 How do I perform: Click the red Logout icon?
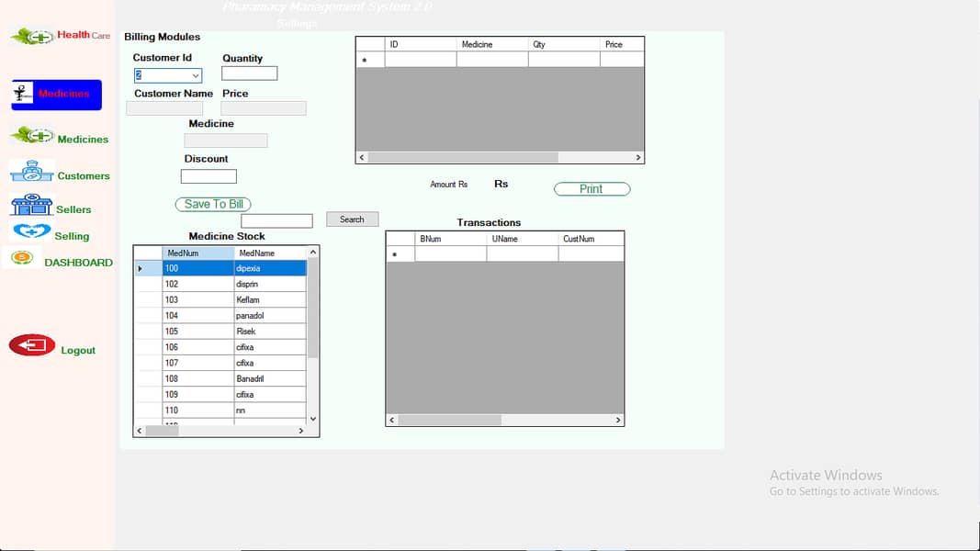click(32, 345)
